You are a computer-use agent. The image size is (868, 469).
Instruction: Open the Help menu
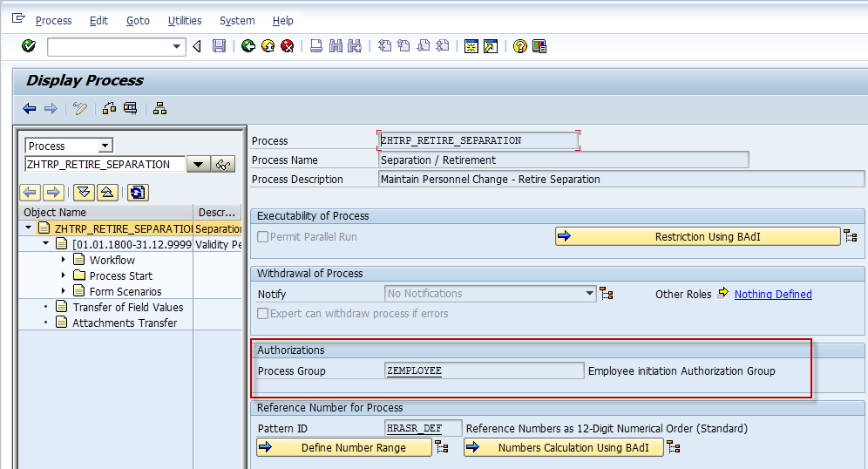pos(283,21)
